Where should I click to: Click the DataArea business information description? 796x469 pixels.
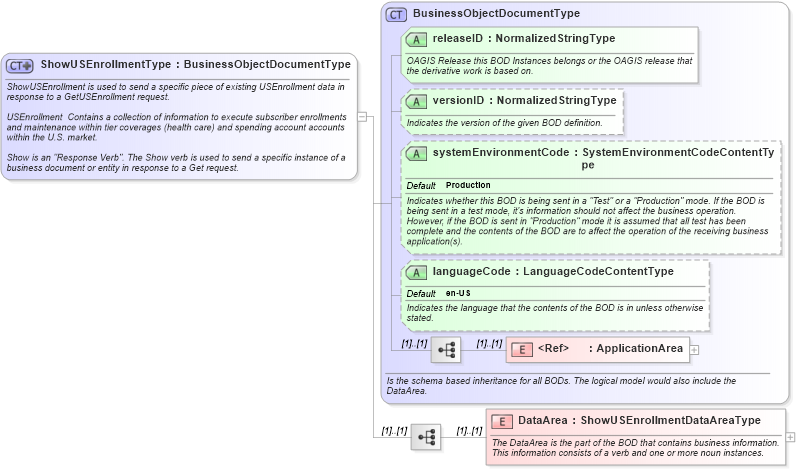point(635,448)
